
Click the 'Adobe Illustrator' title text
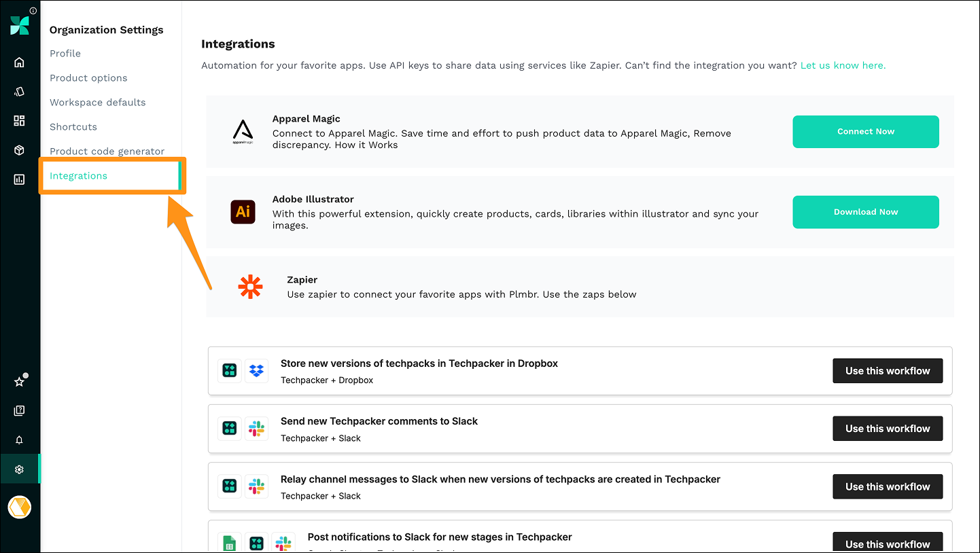tap(313, 199)
